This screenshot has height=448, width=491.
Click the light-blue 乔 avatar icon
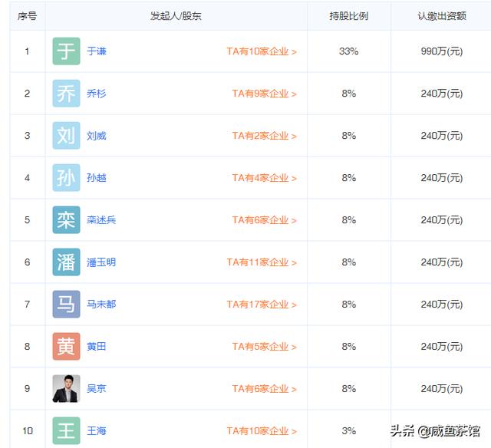click(66, 94)
